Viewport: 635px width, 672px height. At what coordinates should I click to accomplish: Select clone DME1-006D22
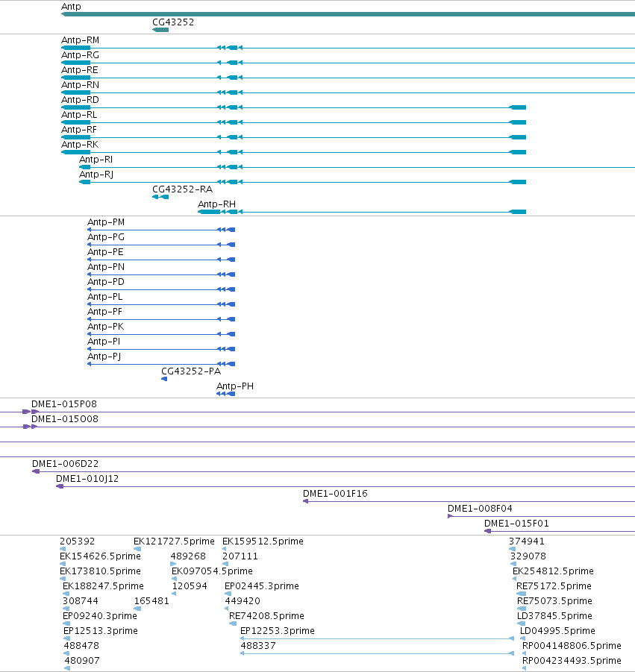pos(65,464)
